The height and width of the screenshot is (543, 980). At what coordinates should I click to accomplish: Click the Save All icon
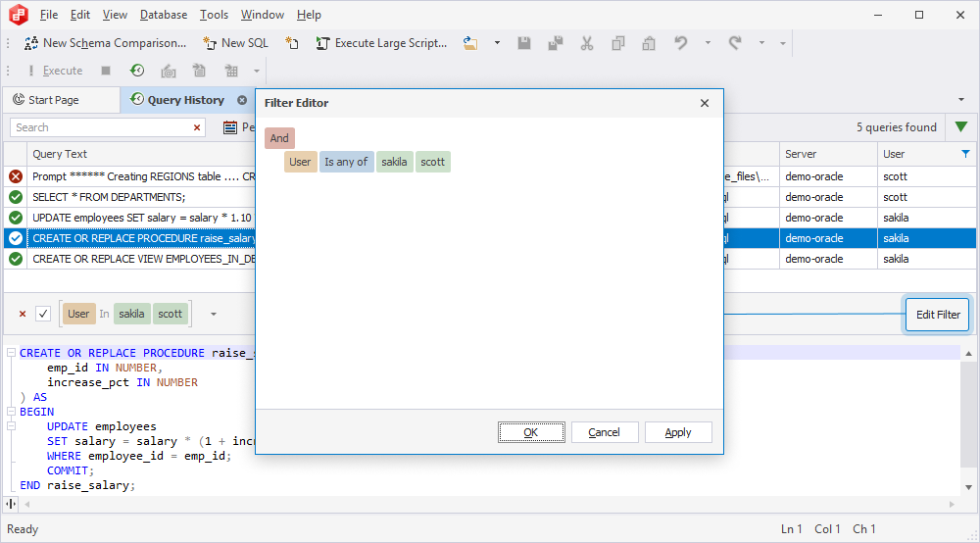[555, 43]
